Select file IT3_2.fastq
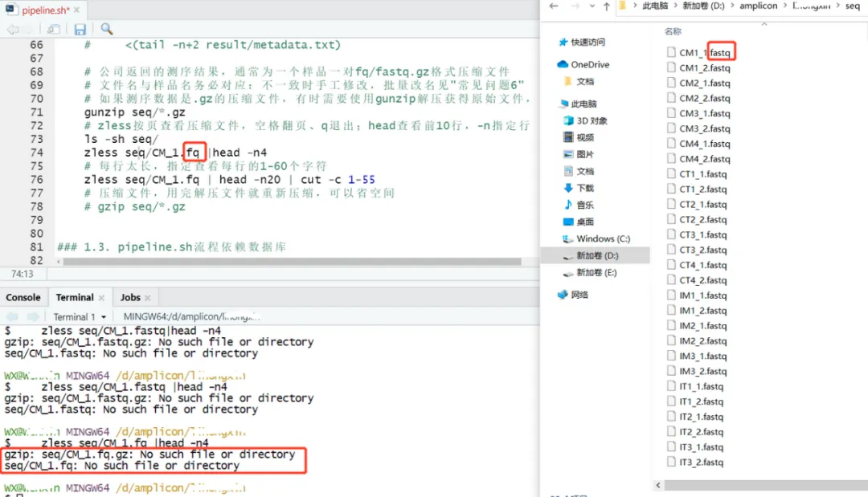This screenshot has width=868, height=497. pos(695,462)
